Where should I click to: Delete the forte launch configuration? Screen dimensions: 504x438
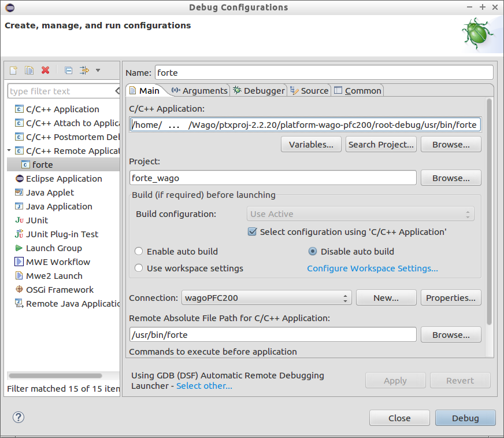coord(45,70)
